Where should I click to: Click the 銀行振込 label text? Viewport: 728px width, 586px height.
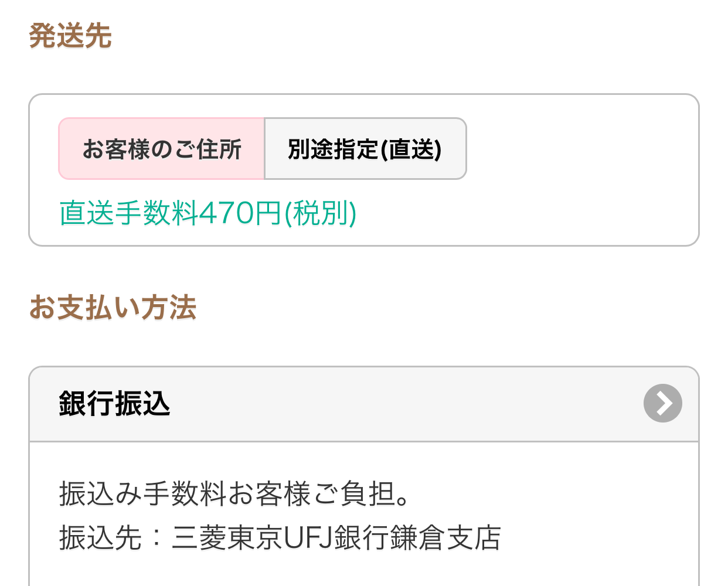pyautogui.click(x=114, y=404)
